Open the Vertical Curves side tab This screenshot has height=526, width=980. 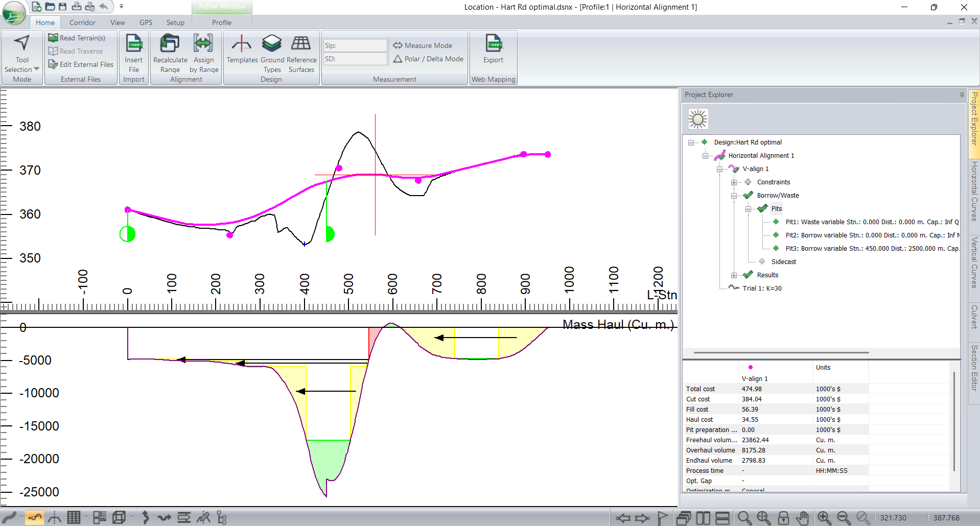click(x=974, y=262)
